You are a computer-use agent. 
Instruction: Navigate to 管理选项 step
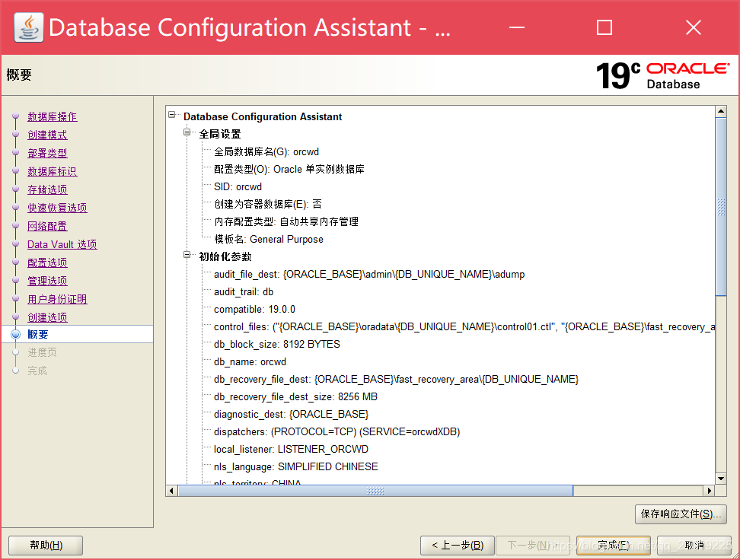pos(47,282)
